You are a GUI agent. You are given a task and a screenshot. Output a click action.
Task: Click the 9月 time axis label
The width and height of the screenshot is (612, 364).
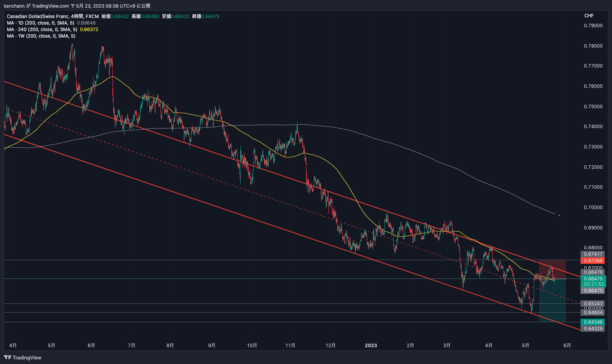212,346
